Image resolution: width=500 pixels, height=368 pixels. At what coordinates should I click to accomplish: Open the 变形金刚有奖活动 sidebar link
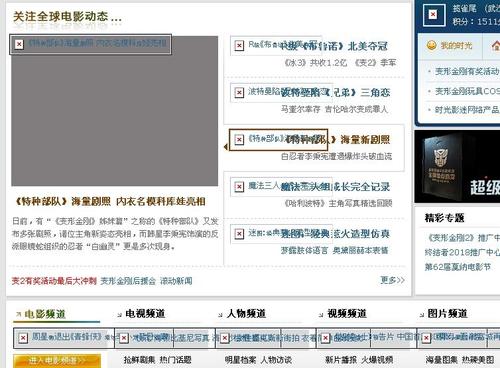[x=467, y=71]
